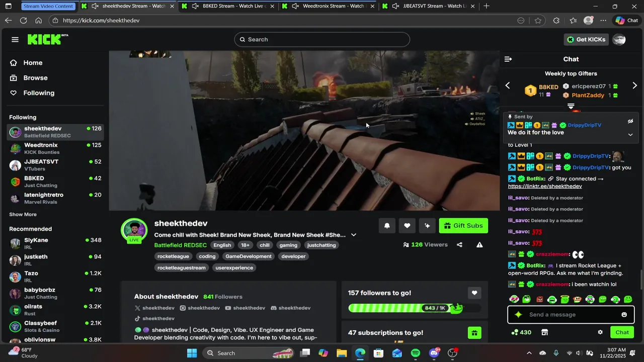Screen dimensions: 644x362
Task: Show More followed channels
Action: coord(23,214)
